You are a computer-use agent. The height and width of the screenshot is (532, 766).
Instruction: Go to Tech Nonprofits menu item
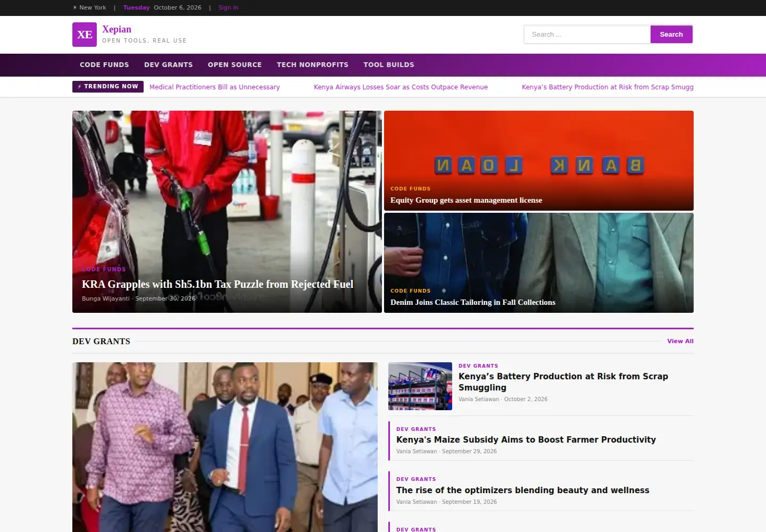313,65
